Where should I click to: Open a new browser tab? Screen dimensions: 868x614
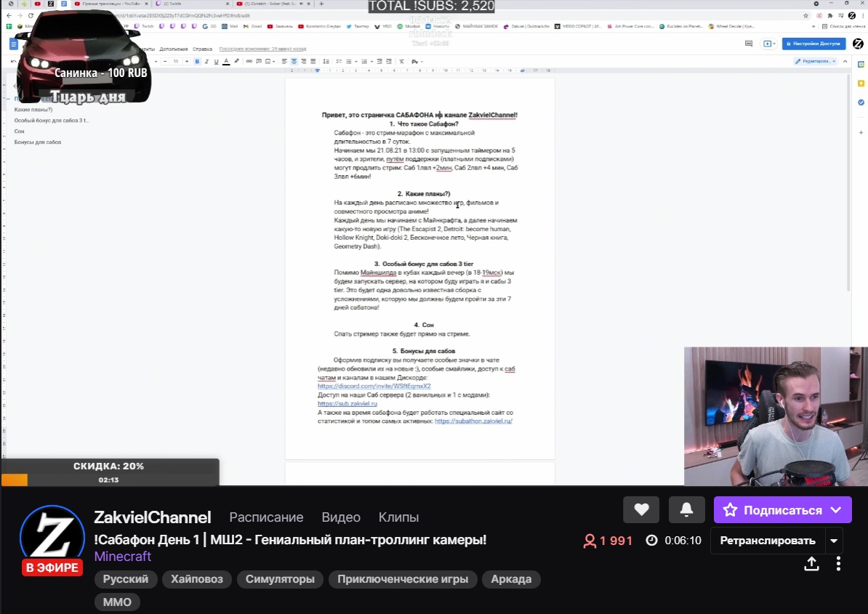321,4
